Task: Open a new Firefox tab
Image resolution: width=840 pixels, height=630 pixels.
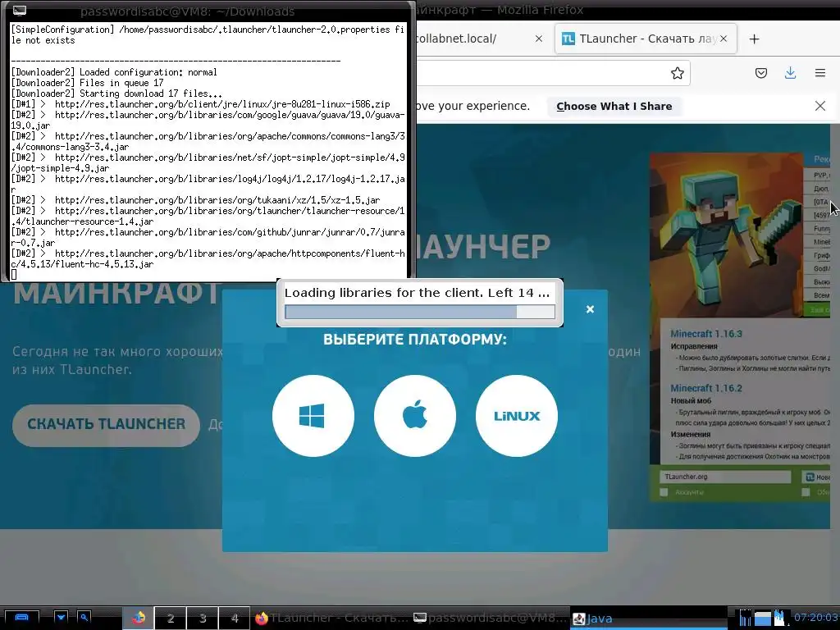Action: [x=754, y=39]
